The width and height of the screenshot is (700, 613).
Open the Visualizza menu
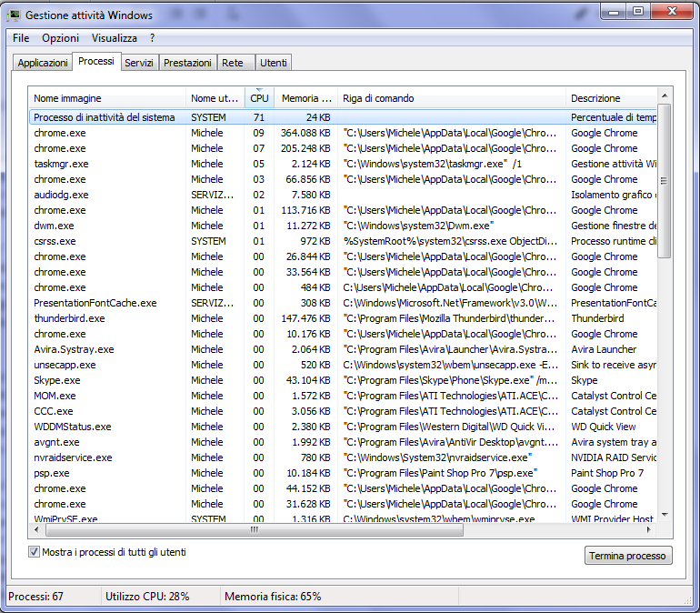pyautogui.click(x=115, y=38)
